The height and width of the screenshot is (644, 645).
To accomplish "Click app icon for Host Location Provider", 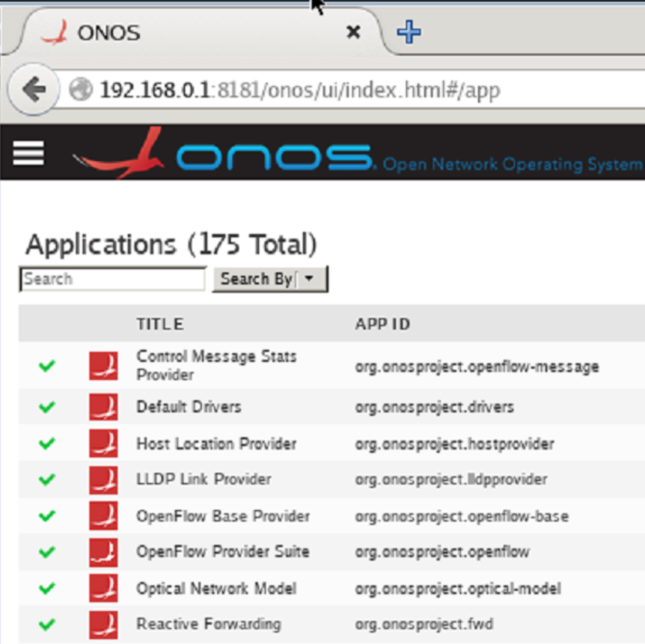I will (x=103, y=444).
